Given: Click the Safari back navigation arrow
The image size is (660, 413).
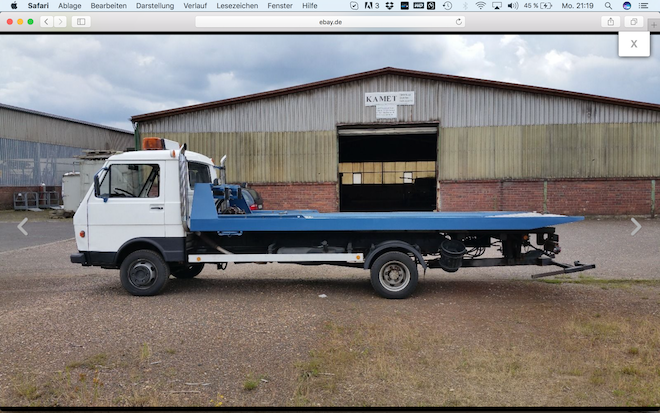Looking at the screenshot, I should (x=46, y=21).
